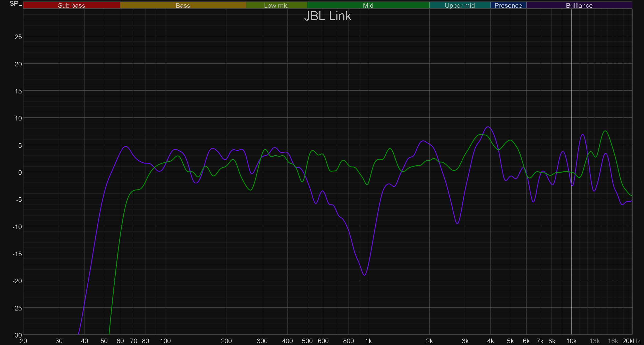Click the SPL axis label
The width and height of the screenshot is (644, 345).
click(x=15, y=4)
